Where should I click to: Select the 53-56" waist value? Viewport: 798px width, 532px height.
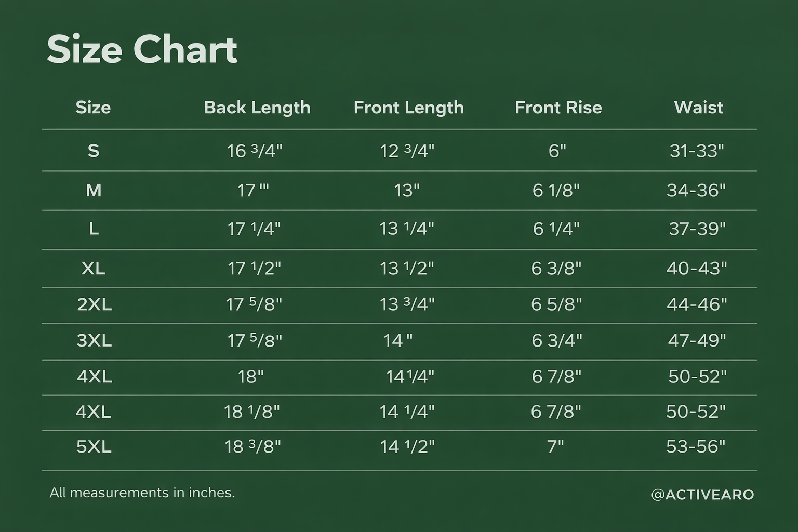pyautogui.click(x=696, y=447)
